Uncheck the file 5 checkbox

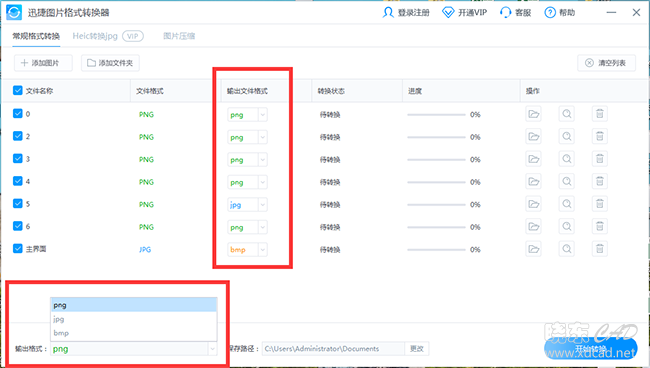[x=17, y=203]
